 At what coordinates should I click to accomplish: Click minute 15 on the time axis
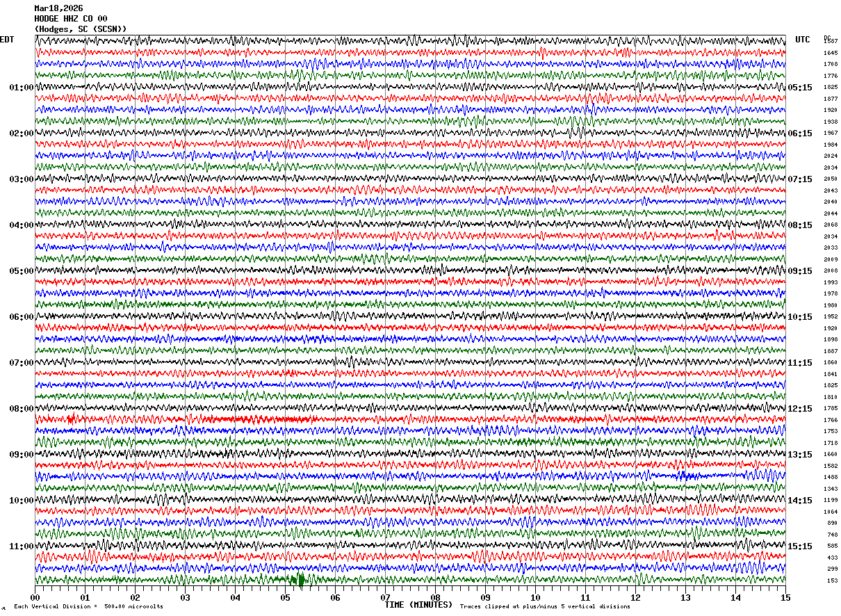tap(785, 597)
